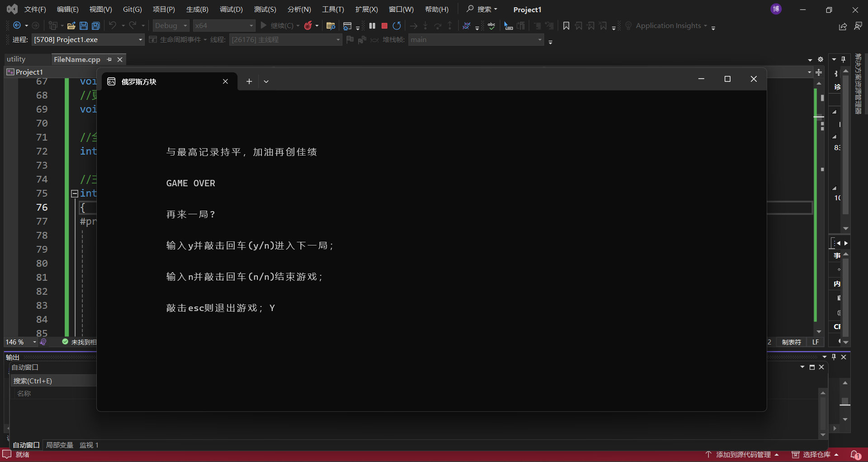This screenshot has height=462, width=868.
Task: Toggle the bookmark icon in toolbar
Action: (x=566, y=26)
